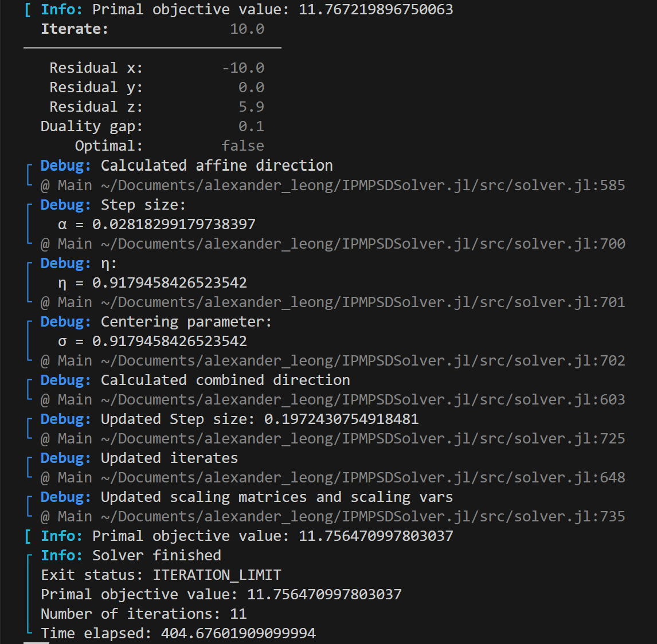The width and height of the screenshot is (657, 644).
Task: Click the 'Calculated affine direction' debug message
Action: tap(217, 166)
